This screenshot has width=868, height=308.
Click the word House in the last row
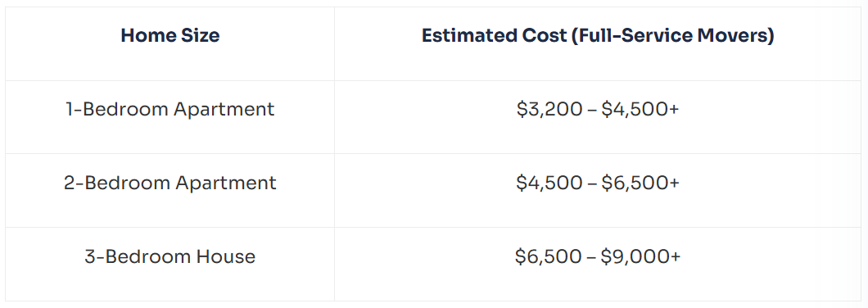(x=226, y=256)
